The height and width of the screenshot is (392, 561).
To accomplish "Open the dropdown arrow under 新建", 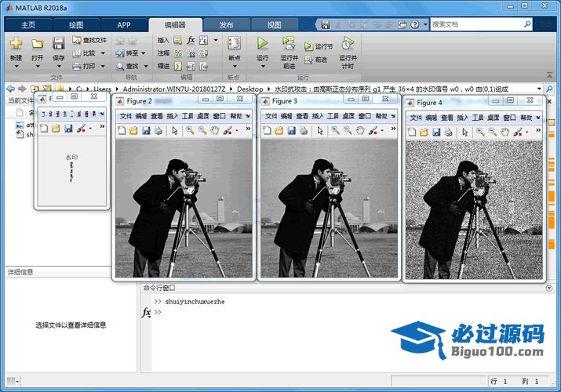I will tap(16, 66).
